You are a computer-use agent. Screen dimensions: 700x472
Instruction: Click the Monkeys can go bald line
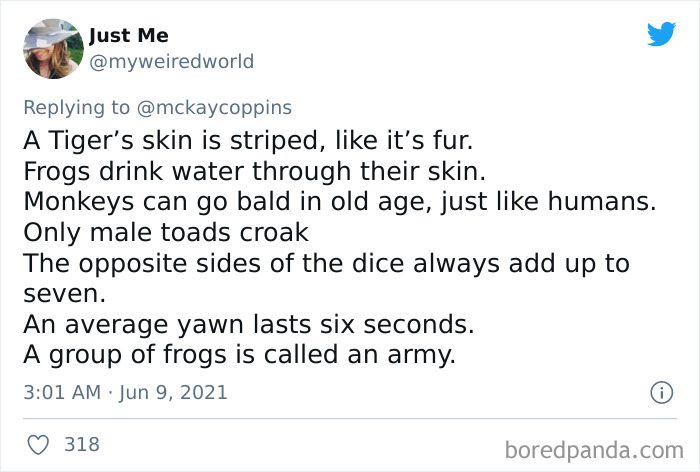[x=338, y=201]
